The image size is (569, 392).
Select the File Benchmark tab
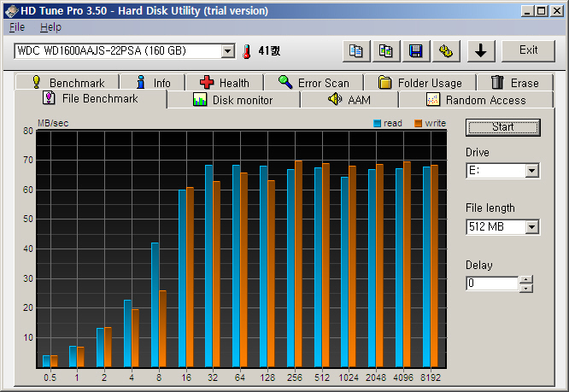[91, 98]
